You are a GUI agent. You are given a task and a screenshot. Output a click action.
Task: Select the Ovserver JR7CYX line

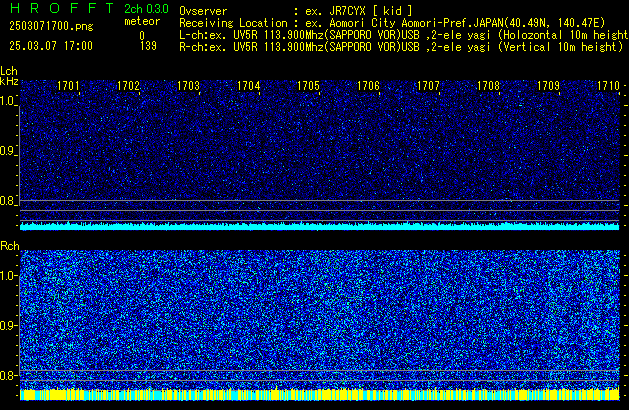coord(296,11)
